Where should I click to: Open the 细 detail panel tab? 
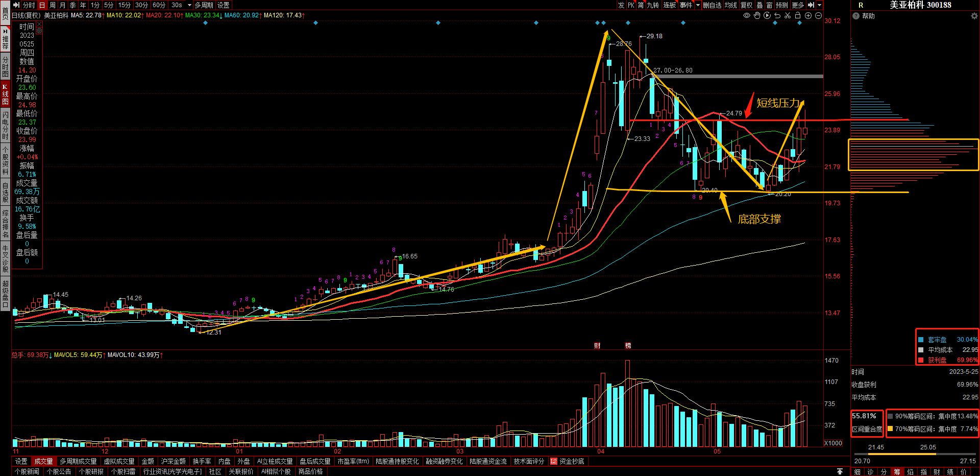[x=857, y=472]
